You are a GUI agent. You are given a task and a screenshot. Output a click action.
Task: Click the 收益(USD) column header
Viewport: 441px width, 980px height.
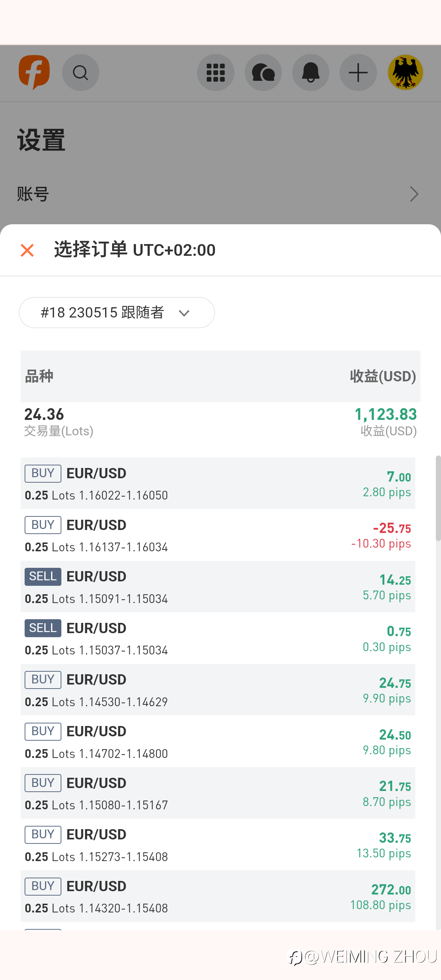(x=383, y=376)
